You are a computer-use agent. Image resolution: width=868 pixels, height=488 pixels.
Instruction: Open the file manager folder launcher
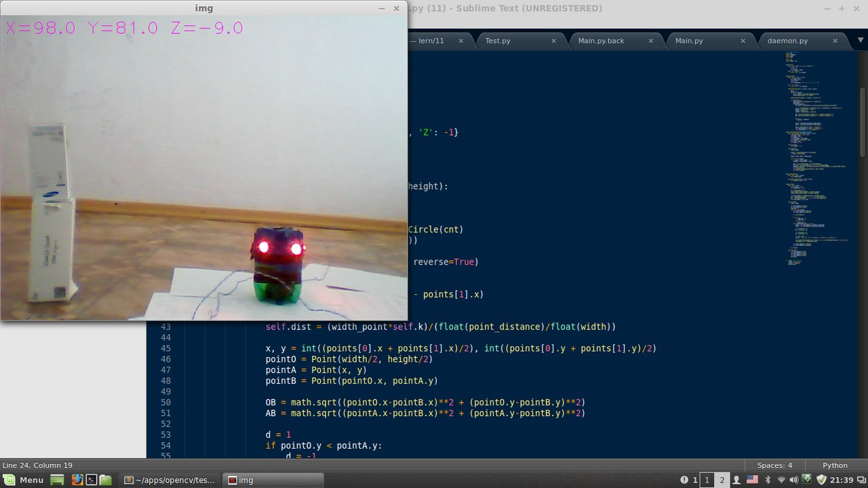click(x=106, y=480)
